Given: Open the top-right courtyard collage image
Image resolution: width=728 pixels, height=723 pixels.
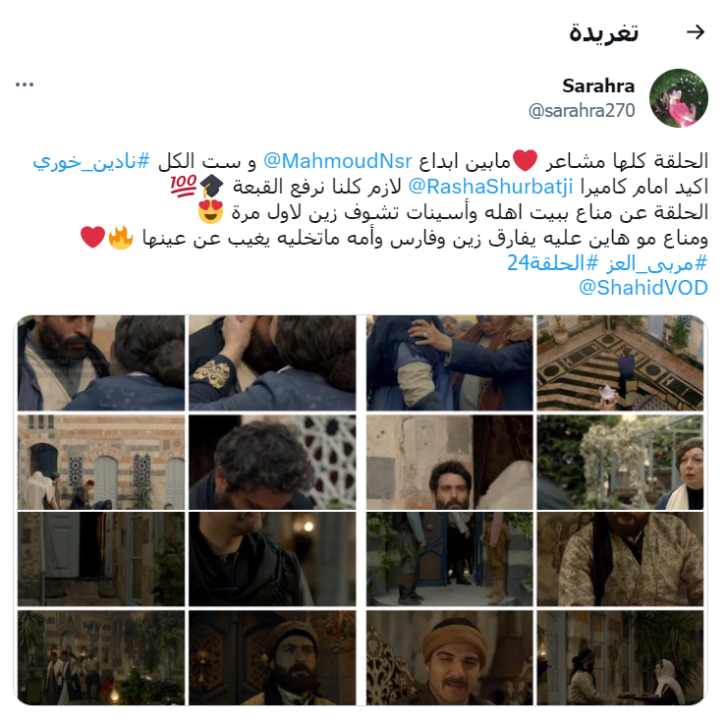Looking at the screenshot, I should [x=620, y=363].
